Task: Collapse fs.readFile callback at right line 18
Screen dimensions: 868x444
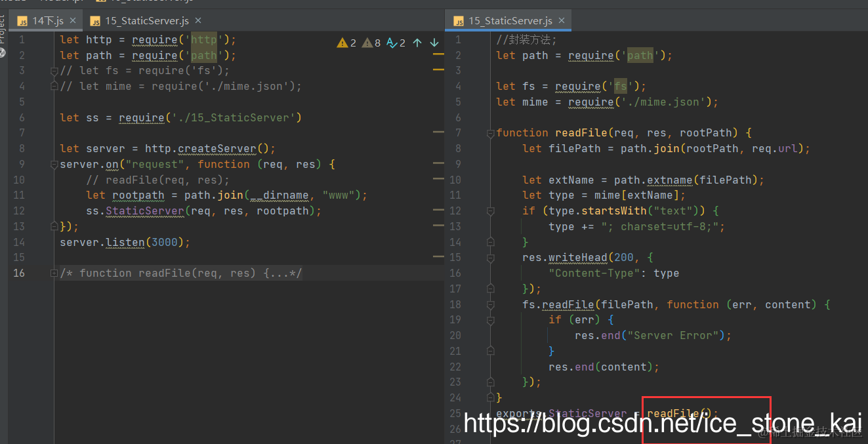Action: click(x=491, y=305)
